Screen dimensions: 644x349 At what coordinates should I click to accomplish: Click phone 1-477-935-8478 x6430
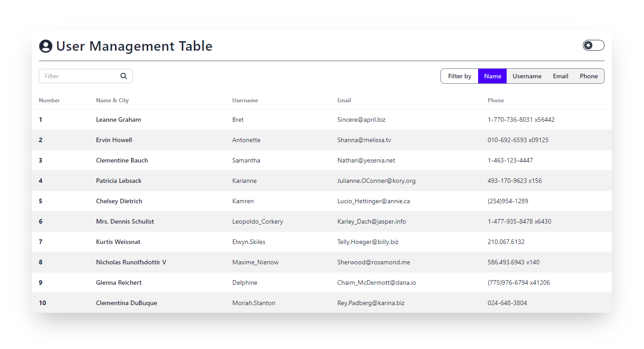(519, 221)
